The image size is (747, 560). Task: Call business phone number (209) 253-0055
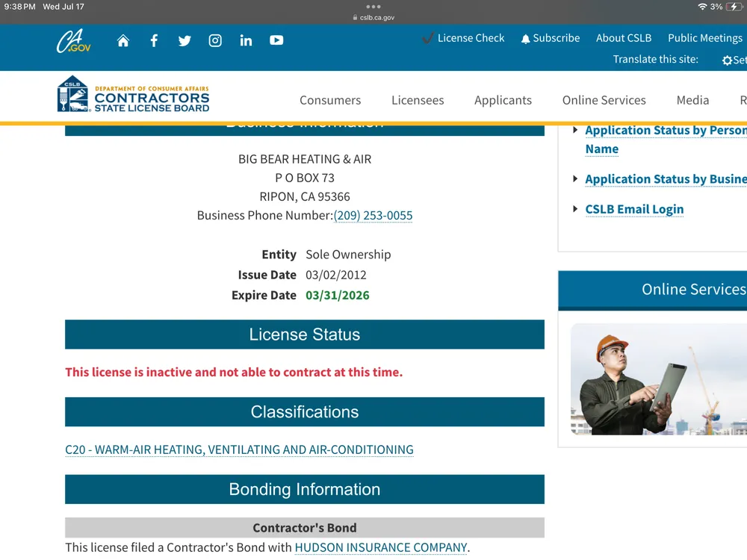pyautogui.click(x=373, y=216)
